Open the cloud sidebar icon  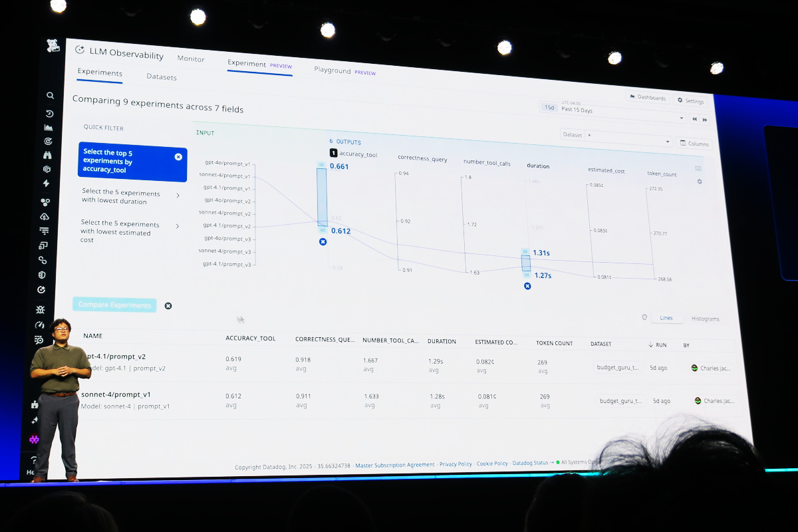(x=45, y=217)
